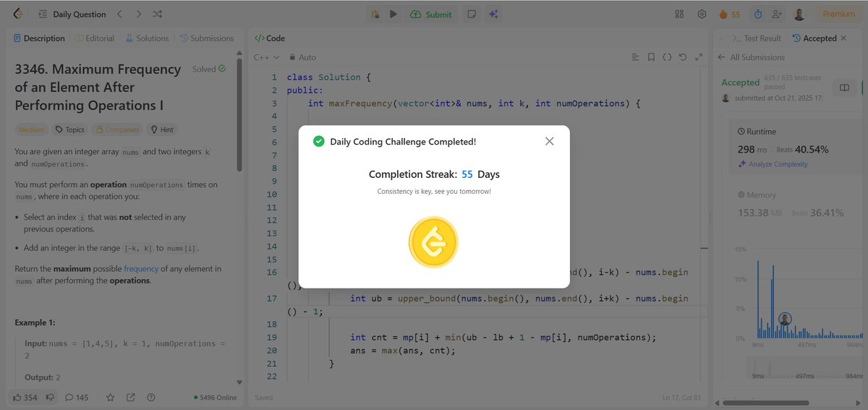
Task: Expand the Topics tag
Action: coord(70,130)
